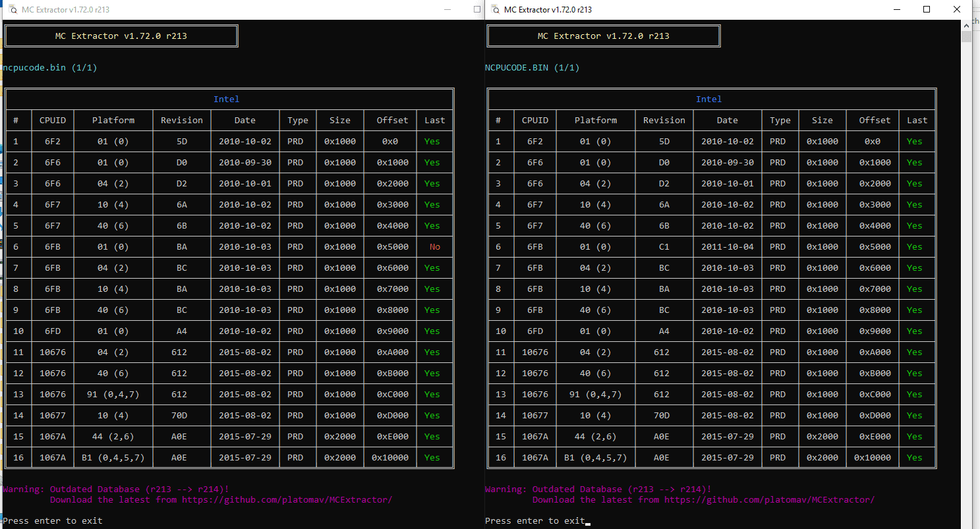Click 'Press enter to exit' prompt in left window
The height and width of the screenshot is (529, 980).
click(53, 521)
